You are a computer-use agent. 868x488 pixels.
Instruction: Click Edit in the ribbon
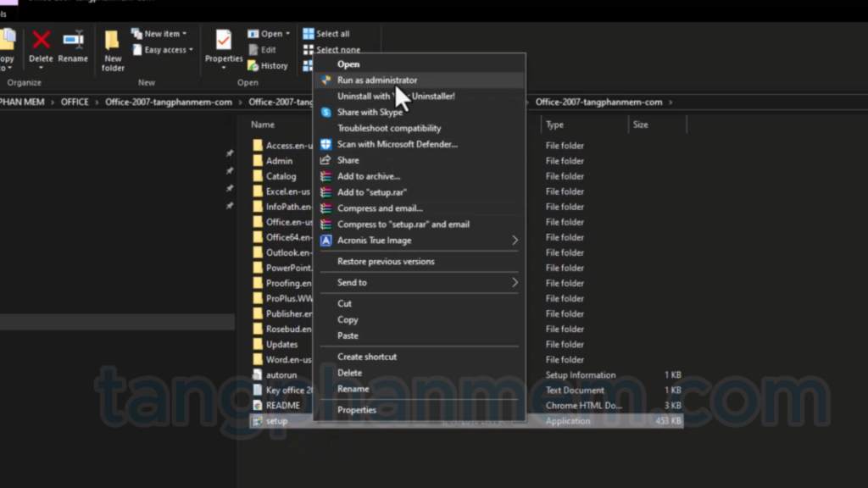coord(263,50)
